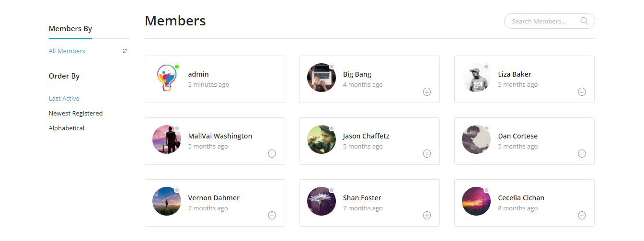Screen dimensions: 644x241
Task: Click the plus icon on Jason Chaffetz's card
Action: pyautogui.click(x=427, y=153)
